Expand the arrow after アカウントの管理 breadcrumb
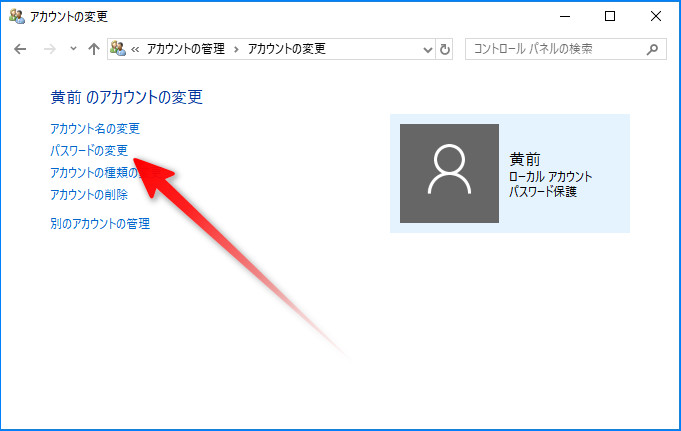The width and height of the screenshot is (681, 431). 236,49
